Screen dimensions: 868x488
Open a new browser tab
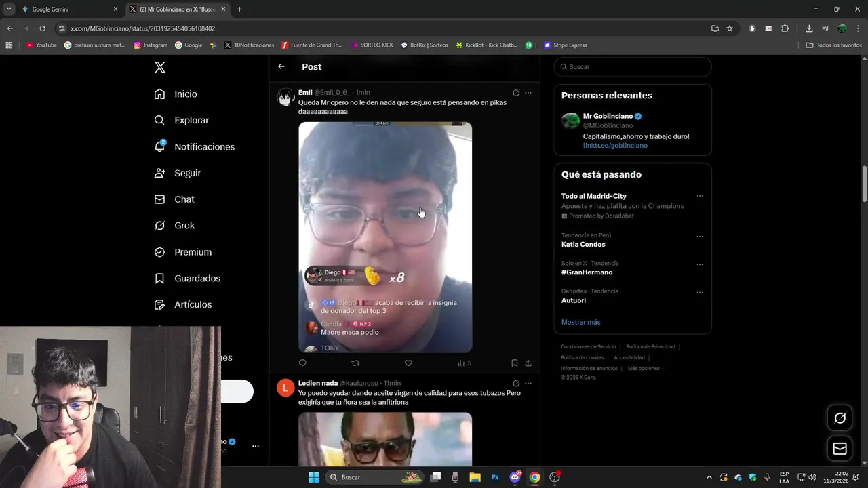[x=239, y=9]
